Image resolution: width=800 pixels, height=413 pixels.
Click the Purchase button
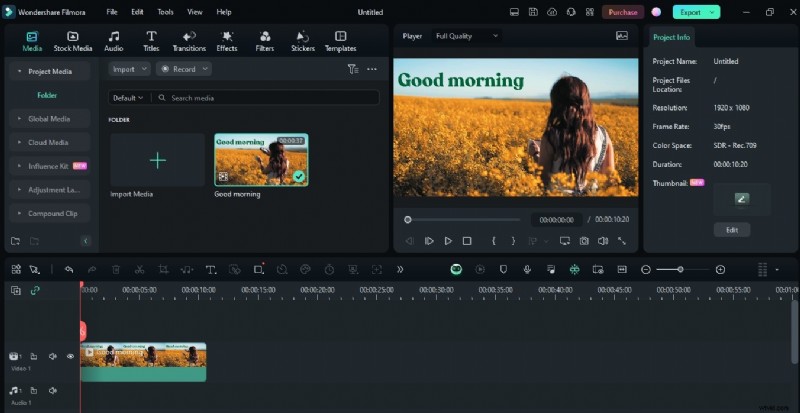(622, 12)
